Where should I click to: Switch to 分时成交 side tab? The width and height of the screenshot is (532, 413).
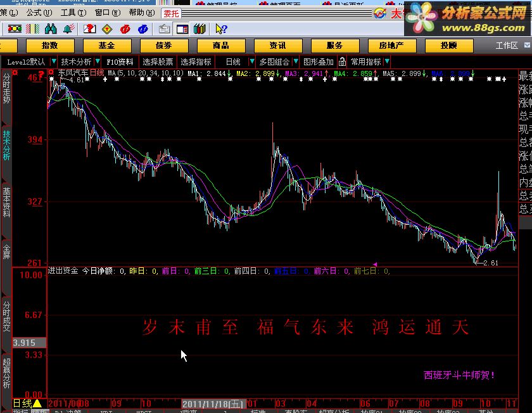(6, 316)
